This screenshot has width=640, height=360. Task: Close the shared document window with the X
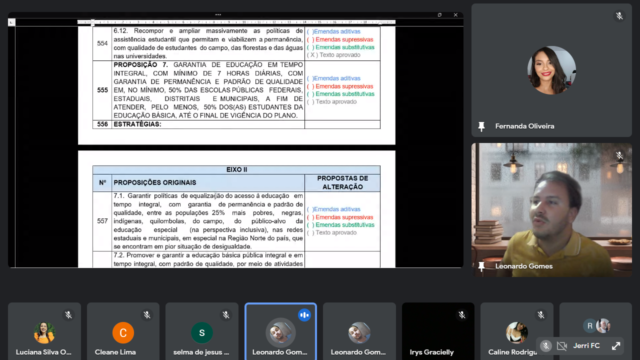point(456,15)
